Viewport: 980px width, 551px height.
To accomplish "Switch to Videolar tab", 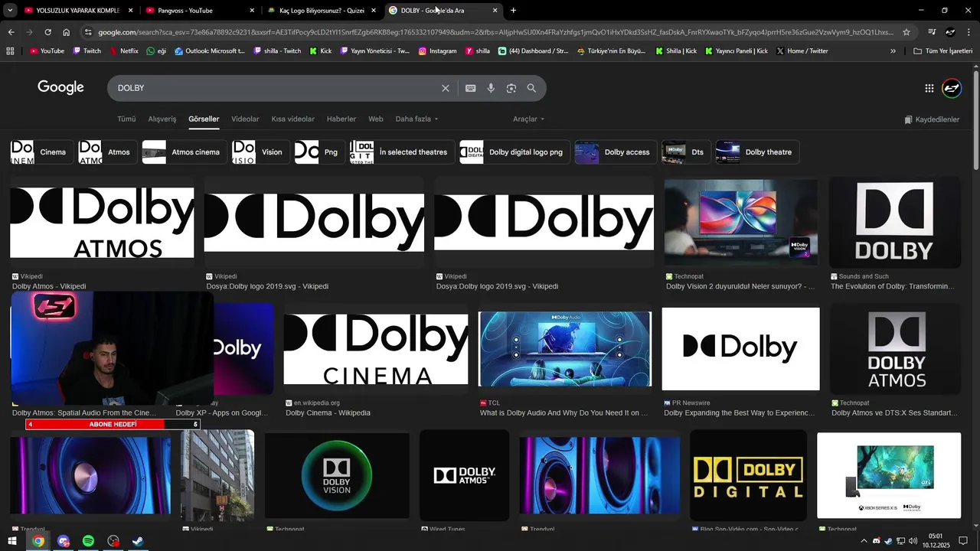I will tap(245, 119).
